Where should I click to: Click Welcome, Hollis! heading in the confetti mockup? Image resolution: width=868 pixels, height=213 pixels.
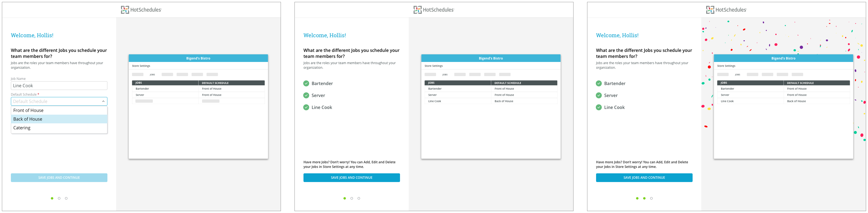(x=617, y=35)
